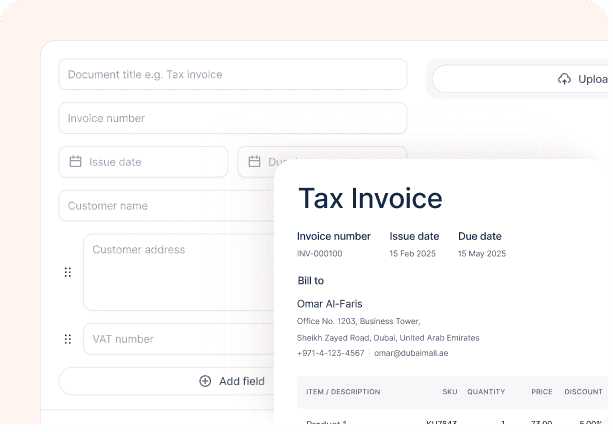Select the Customer name field

tap(166, 206)
